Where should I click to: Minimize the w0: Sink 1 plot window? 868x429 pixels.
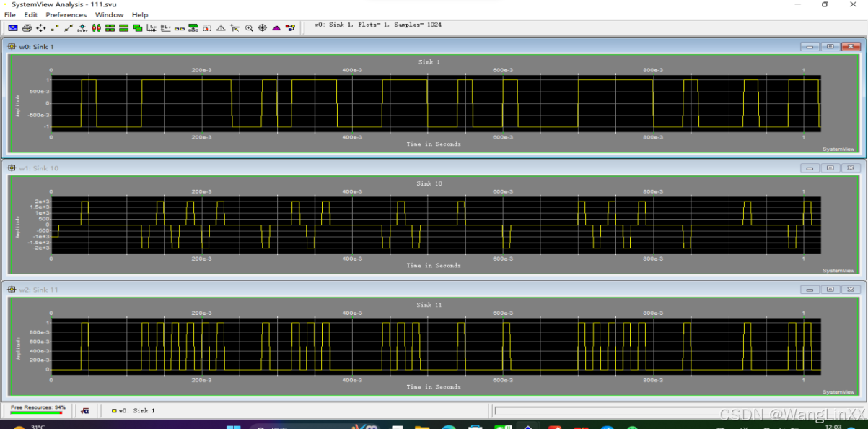(x=810, y=47)
